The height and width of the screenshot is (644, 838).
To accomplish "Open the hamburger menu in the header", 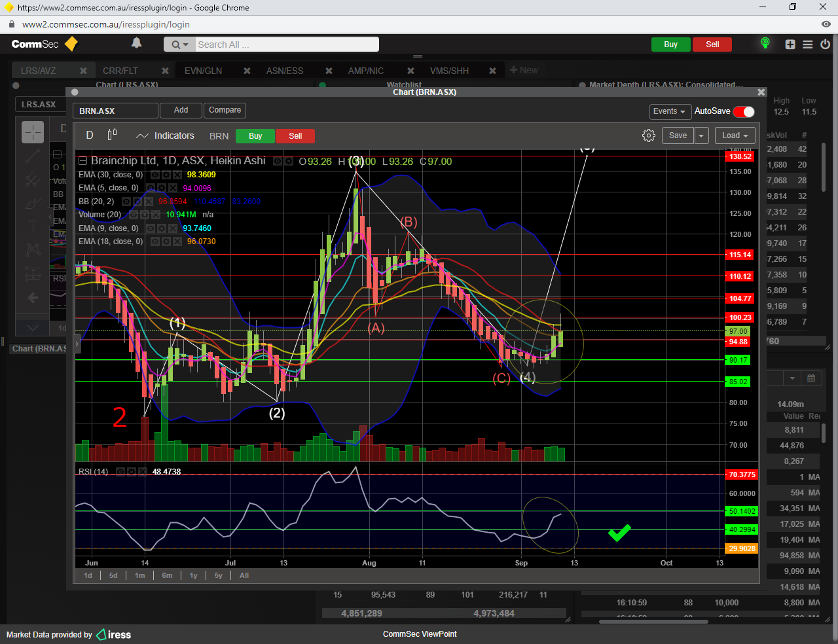I will (x=808, y=45).
